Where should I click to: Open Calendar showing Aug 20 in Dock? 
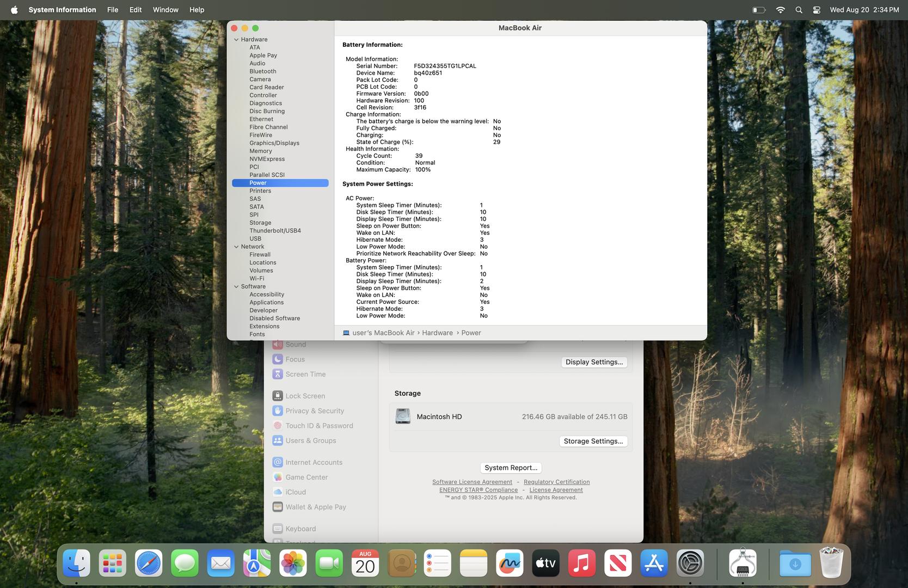(365, 563)
